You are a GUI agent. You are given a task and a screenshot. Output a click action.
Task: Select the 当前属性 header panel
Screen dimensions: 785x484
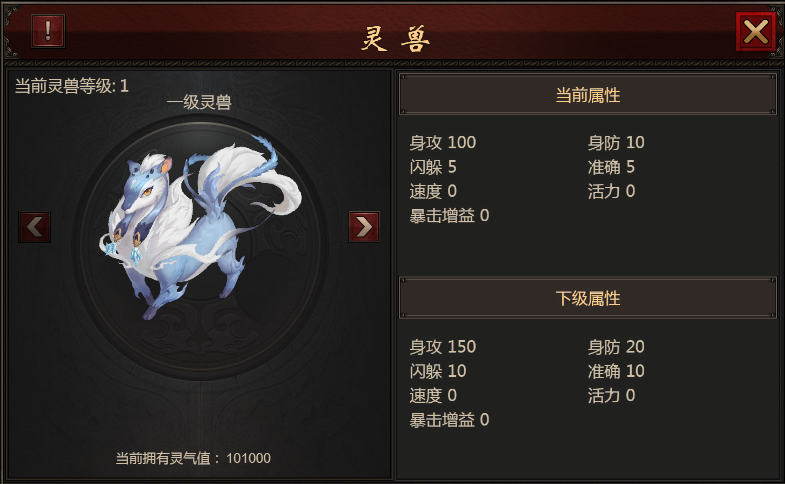(588, 95)
